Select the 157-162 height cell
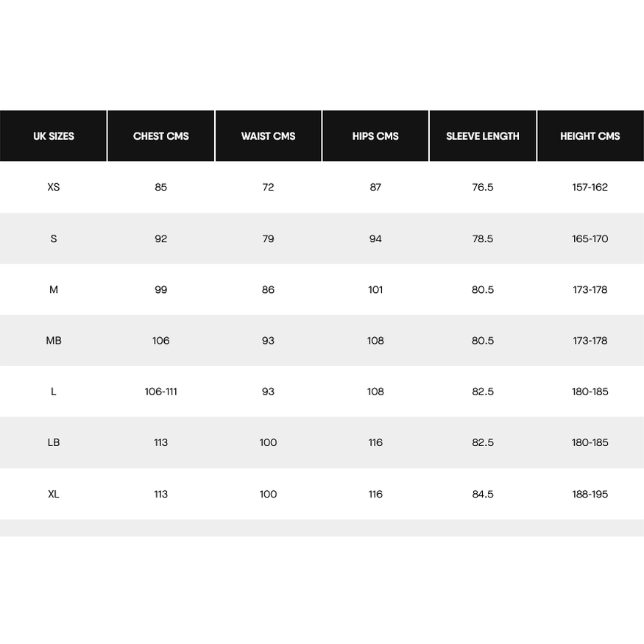 click(x=590, y=187)
